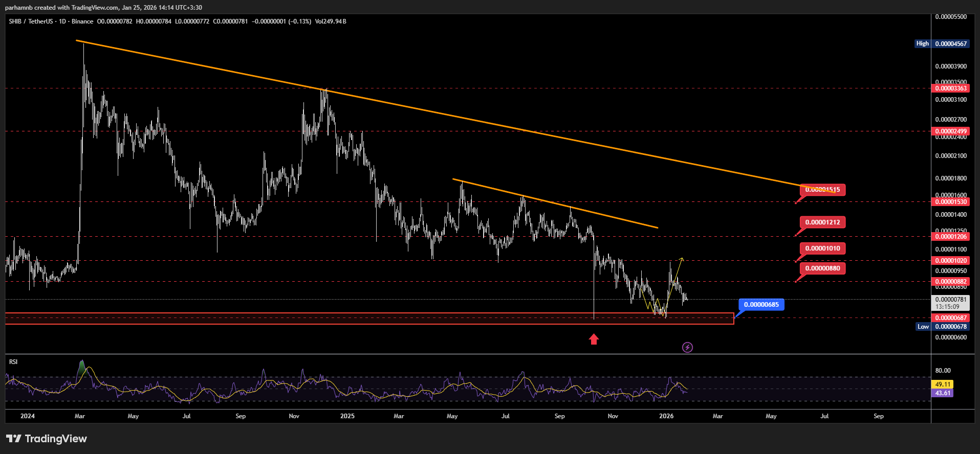Screen dimensions: 980x454
Task: Click the TradingView logo in bottom corner
Action: click(x=47, y=439)
